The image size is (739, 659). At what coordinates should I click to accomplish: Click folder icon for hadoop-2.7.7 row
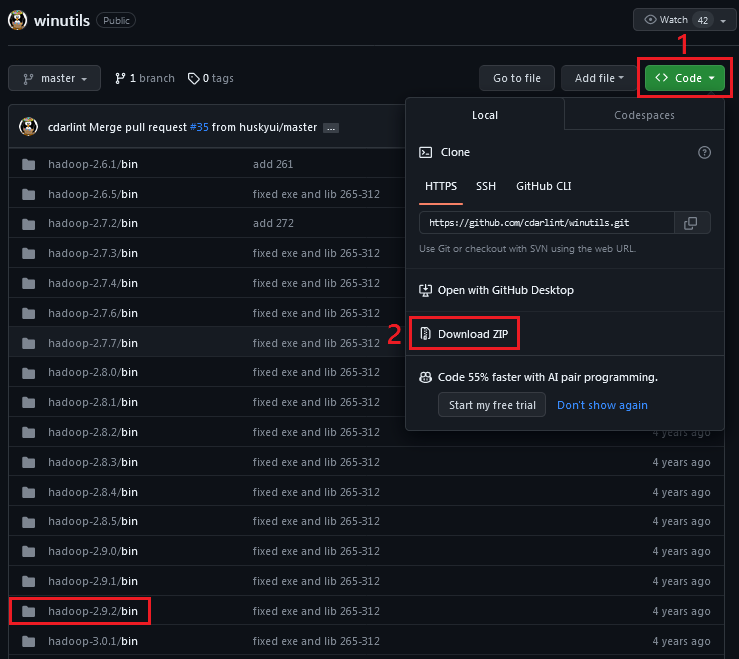[x=29, y=343]
